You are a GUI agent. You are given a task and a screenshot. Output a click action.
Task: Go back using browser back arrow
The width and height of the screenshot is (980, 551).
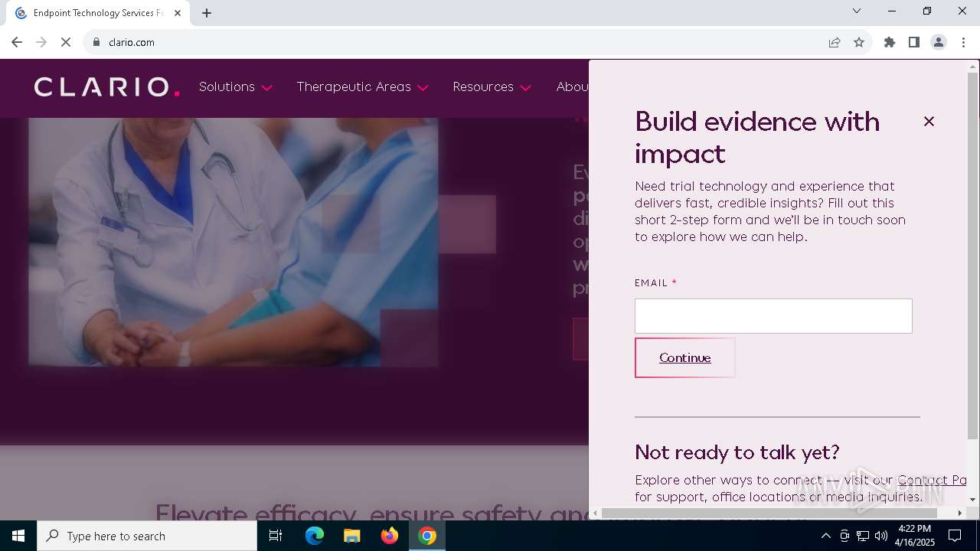pyautogui.click(x=17, y=42)
